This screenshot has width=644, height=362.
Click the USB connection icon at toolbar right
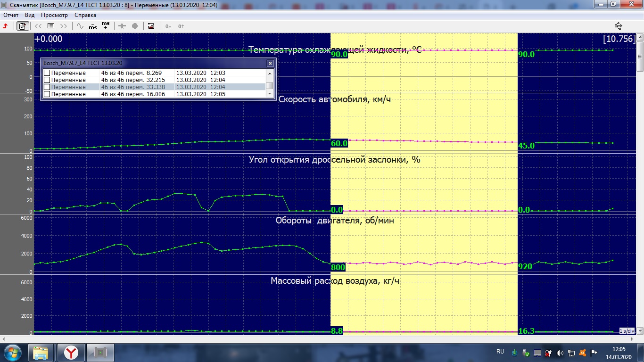click(619, 26)
